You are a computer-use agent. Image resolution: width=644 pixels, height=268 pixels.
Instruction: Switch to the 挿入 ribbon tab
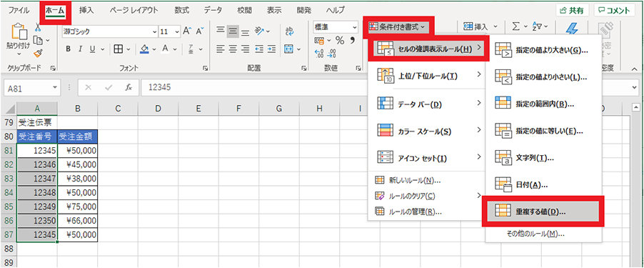coord(86,10)
